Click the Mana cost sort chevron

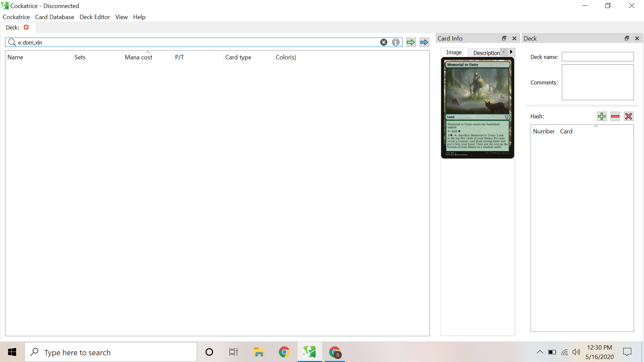(x=148, y=52)
